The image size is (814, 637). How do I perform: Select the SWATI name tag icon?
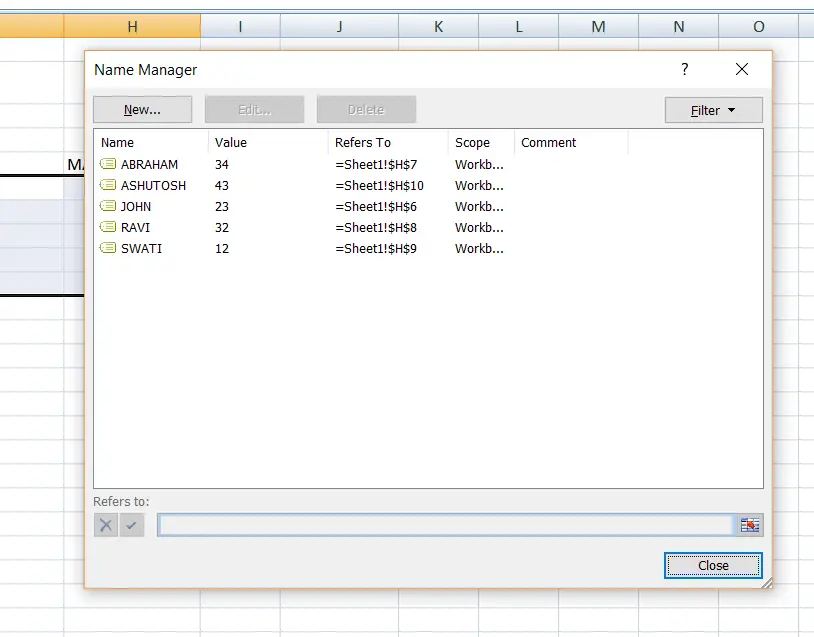[108, 248]
